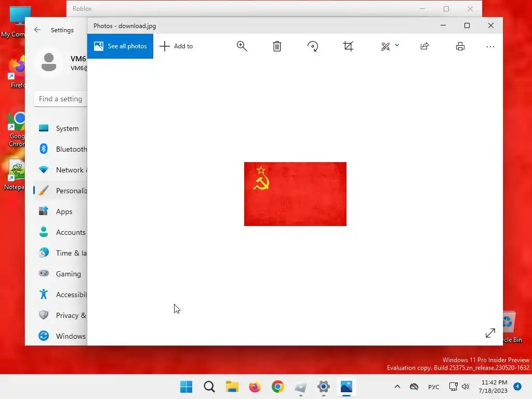Toggle fullscreen with the diagonal arrows icon
This screenshot has width=532, height=399.
click(x=490, y=333)
